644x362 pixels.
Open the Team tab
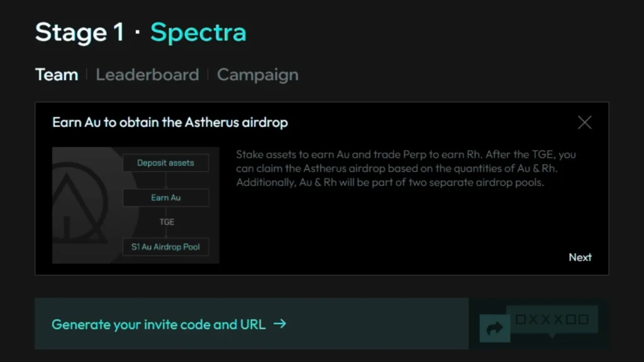(x=57, y=75)
